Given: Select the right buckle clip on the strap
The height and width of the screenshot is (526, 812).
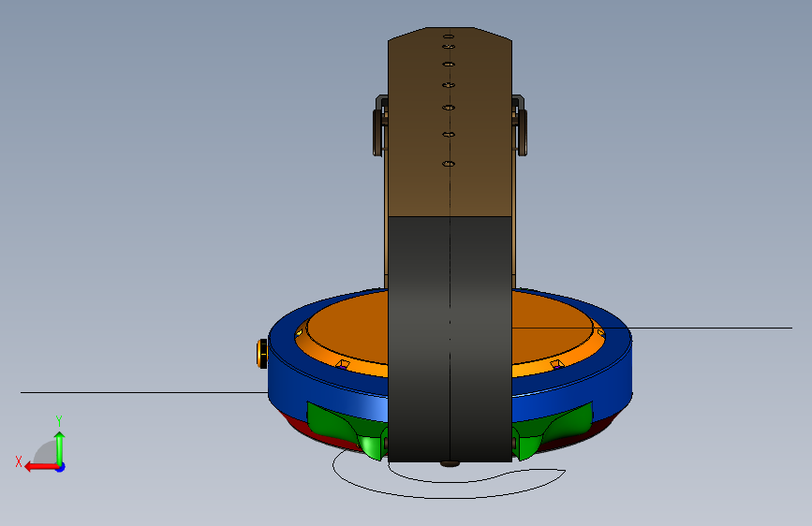Looking at the screenshot, I should pyautogui.click(x=520, y=125).
